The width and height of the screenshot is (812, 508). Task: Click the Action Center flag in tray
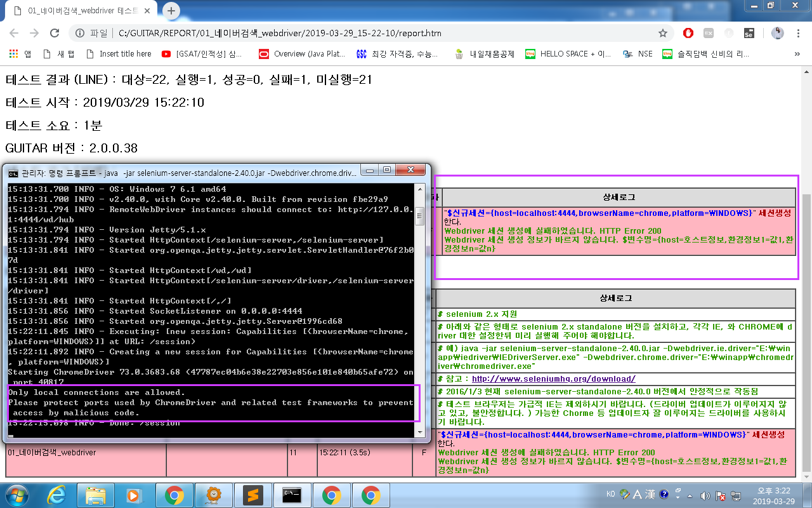click(x=719, y=495)
